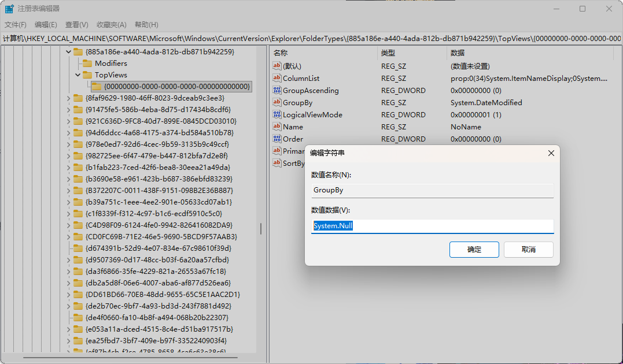The width and height of the screenshot is (623, 364).
Task: Expand the {C4D98F09-6124-4fe0-9942-826416082DA9} key
Action: click(68, 225)
